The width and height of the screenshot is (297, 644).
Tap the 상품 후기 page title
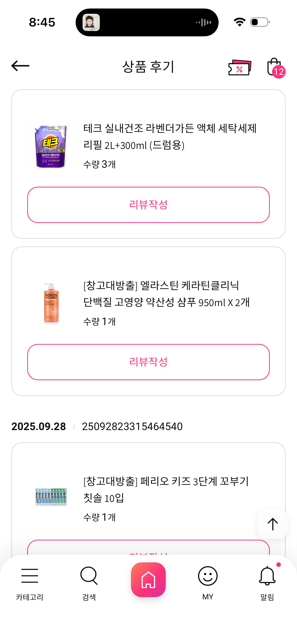[x=148, y=67]
